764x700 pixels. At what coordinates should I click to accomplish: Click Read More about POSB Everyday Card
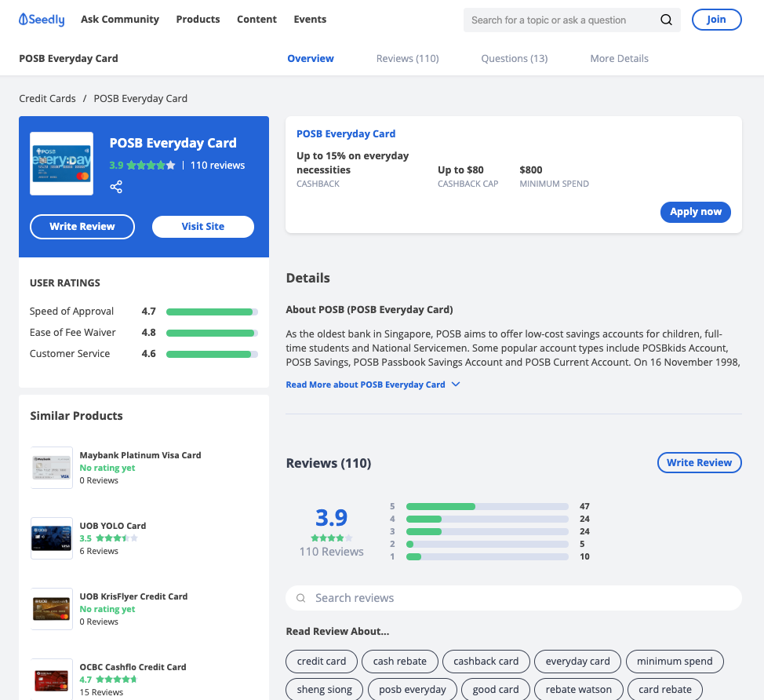point(366,385)
